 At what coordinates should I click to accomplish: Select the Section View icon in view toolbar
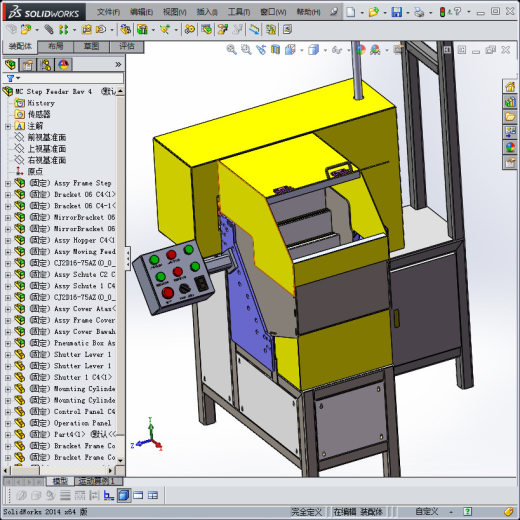275,50
